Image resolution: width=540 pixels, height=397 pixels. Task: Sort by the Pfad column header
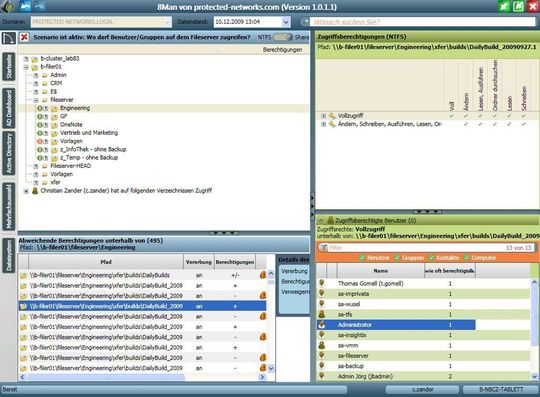click(106, 262)
